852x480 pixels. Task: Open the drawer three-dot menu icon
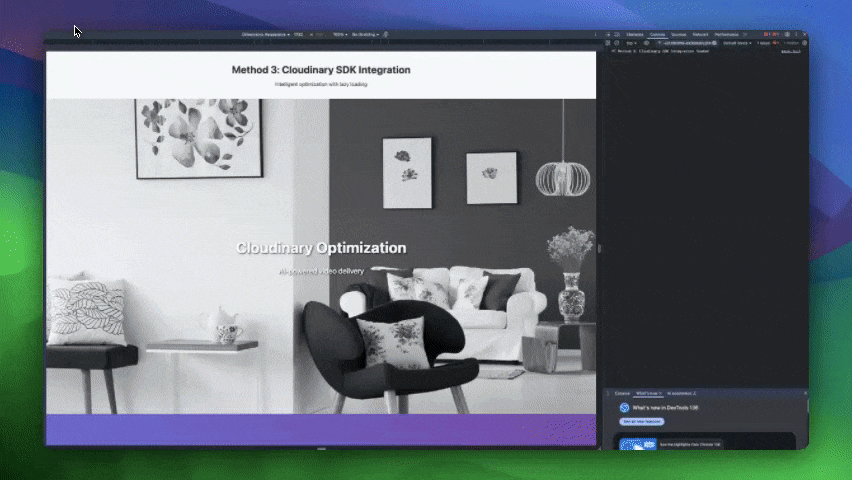click(x=607, y=394)
